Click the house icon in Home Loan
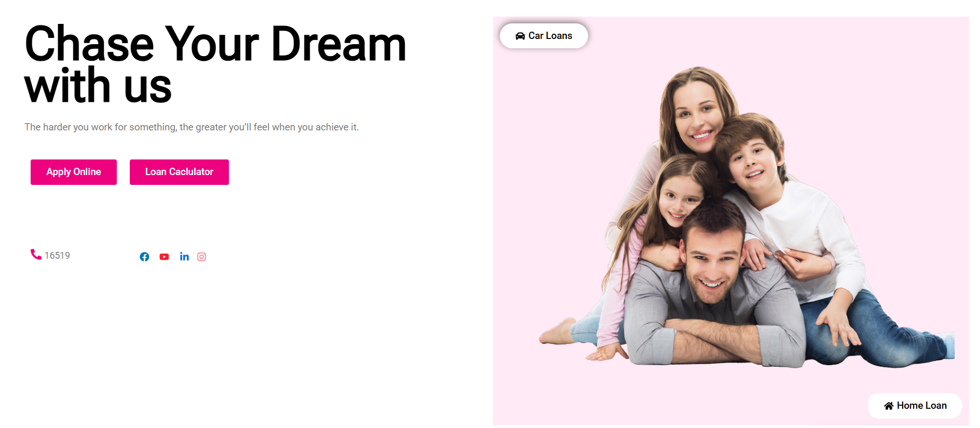980x428 pixels. point(889,406)
